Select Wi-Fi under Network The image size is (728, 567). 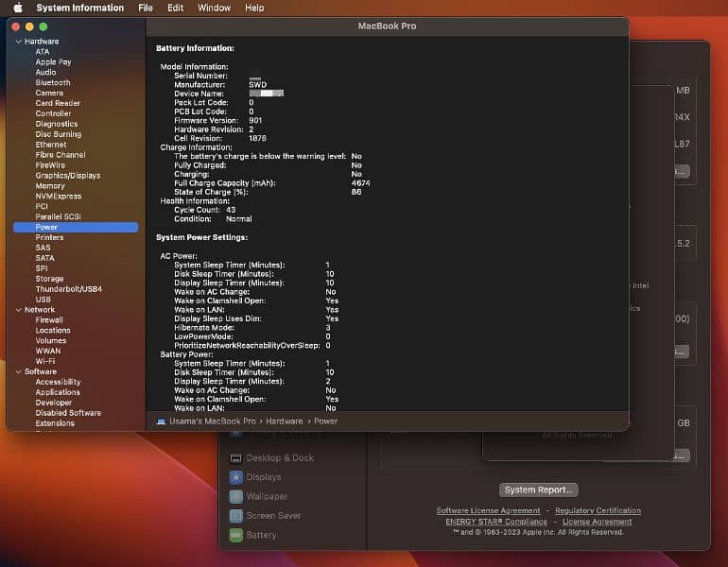[x=44, y=361]
